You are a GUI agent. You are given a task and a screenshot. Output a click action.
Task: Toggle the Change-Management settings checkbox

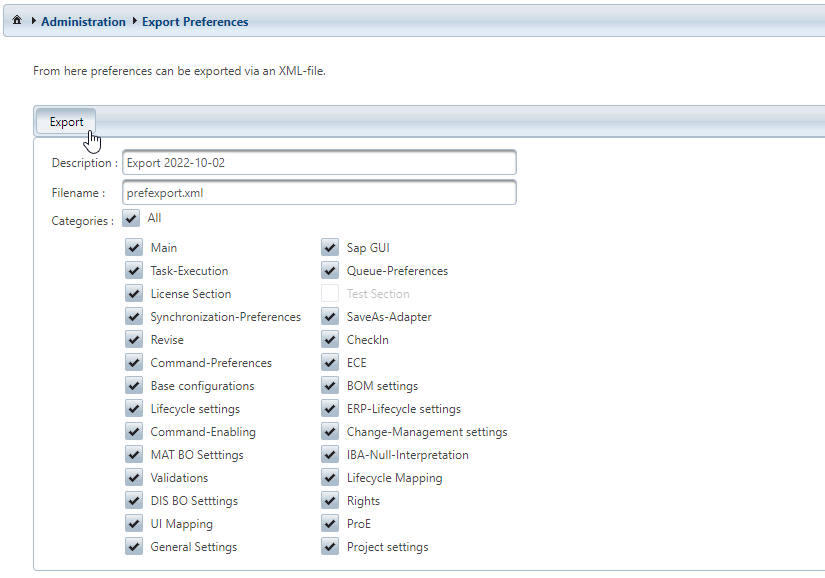(330, 431)
